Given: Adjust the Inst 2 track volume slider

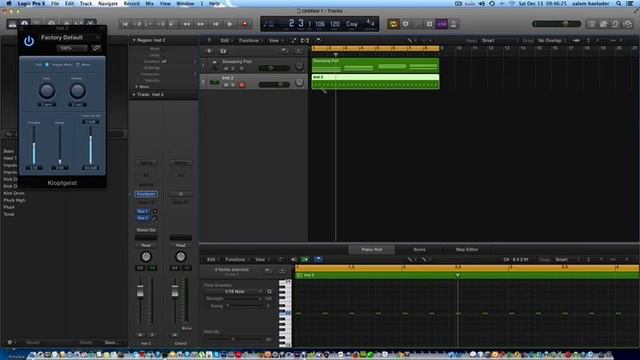Looking at the screenshot, I should (274, 84).
